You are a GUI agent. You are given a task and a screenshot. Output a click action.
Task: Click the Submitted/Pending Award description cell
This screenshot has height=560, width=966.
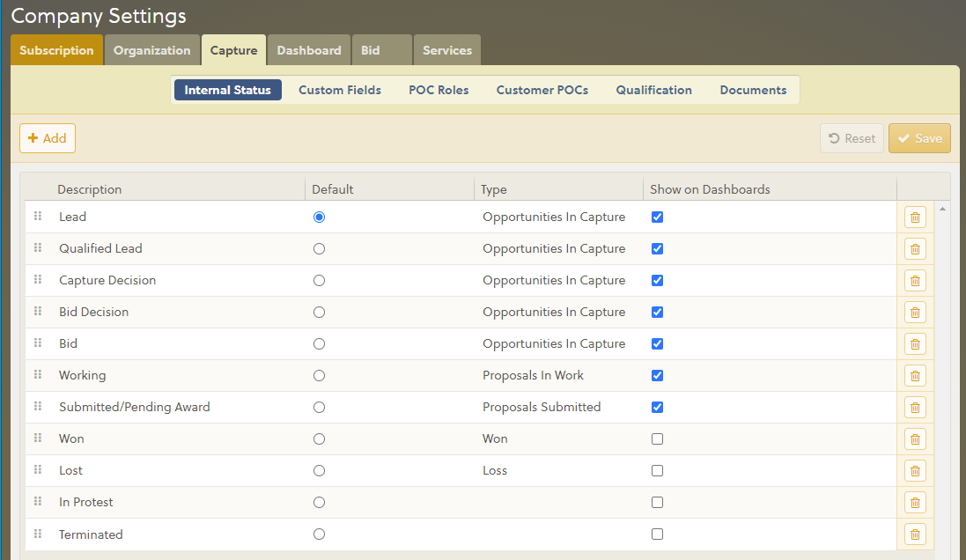click(135, 408)
